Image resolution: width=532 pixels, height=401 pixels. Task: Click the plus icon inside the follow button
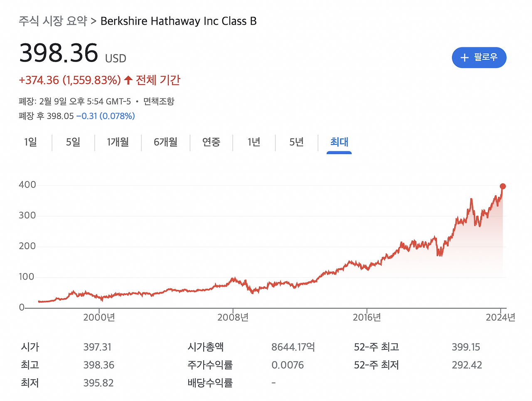click(464, 57)
